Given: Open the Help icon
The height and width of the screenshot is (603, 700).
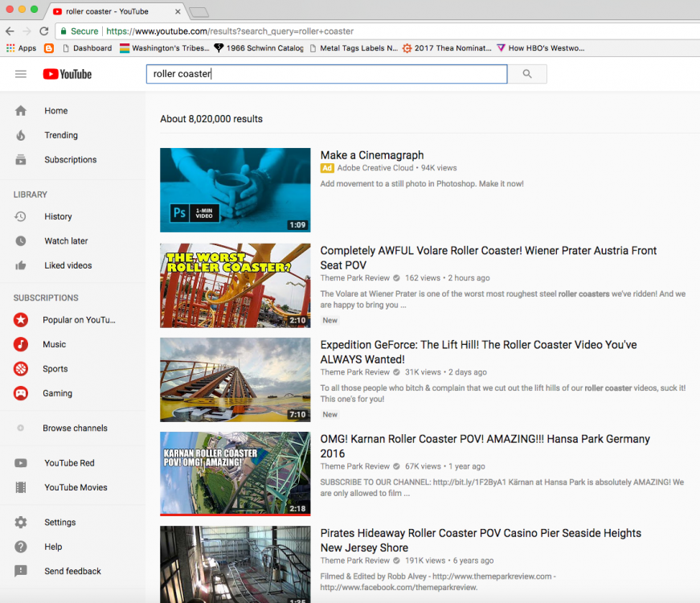Looking at the screenshot, I should tap(22, 546).
